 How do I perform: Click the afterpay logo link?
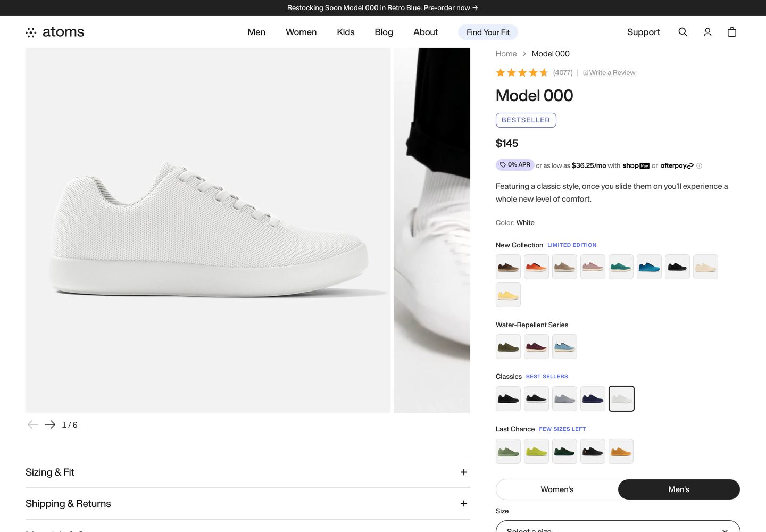pos(677,166)
